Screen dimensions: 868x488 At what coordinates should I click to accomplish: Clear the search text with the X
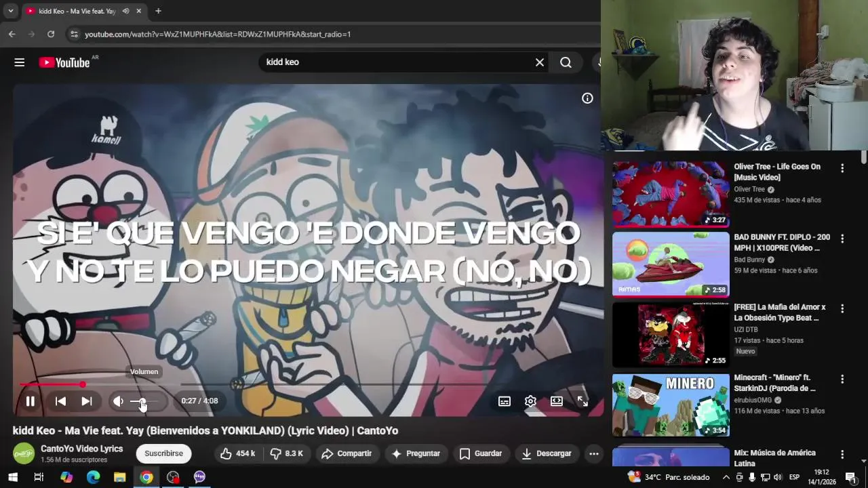(540, 62)
